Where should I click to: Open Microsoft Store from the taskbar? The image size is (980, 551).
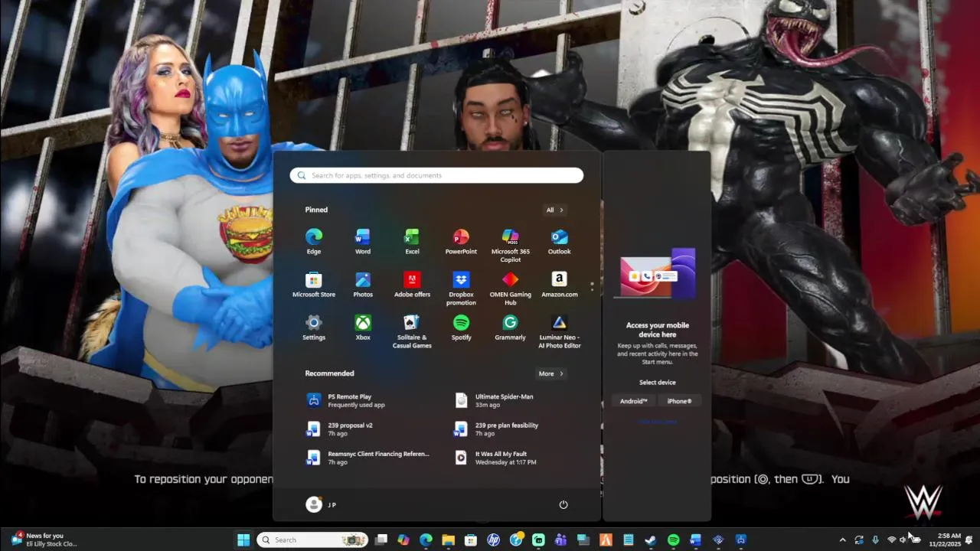(x=471, y=540)
